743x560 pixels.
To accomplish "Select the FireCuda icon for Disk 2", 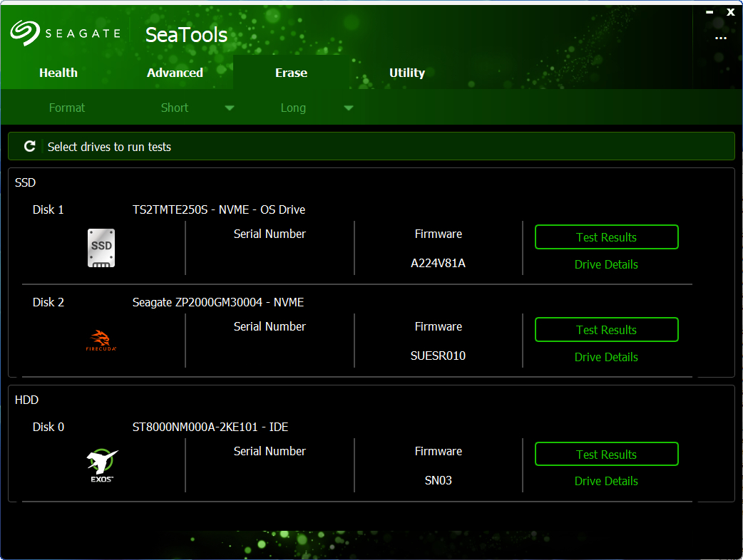I will pyautogui.click(x=101, y=341).
